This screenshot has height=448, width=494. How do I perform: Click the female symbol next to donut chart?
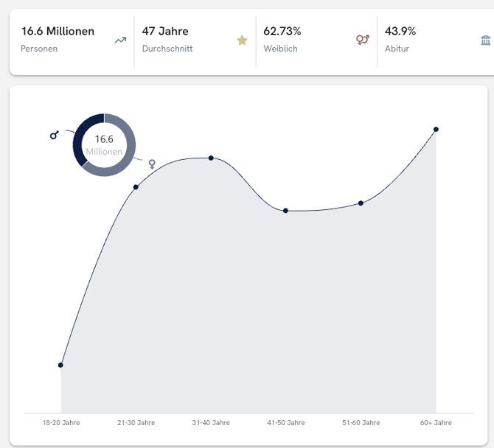[x=152, y=164]
